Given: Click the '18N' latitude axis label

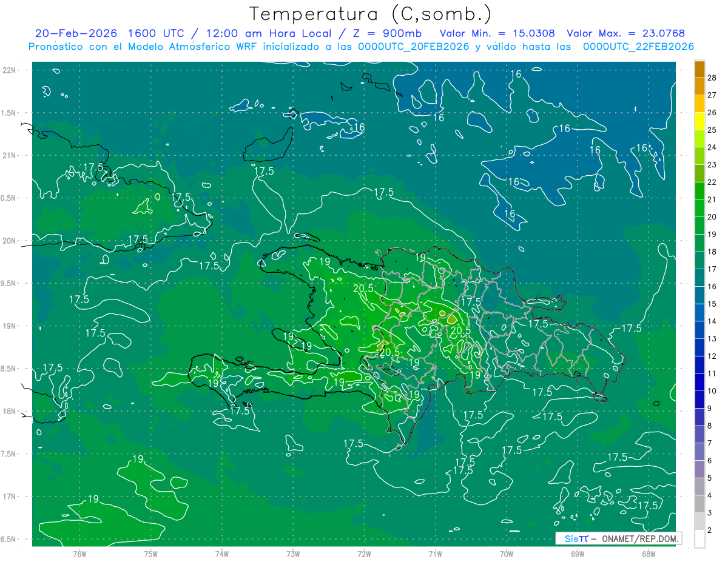Looking at the screenshot, I should (x=10, y=411).
